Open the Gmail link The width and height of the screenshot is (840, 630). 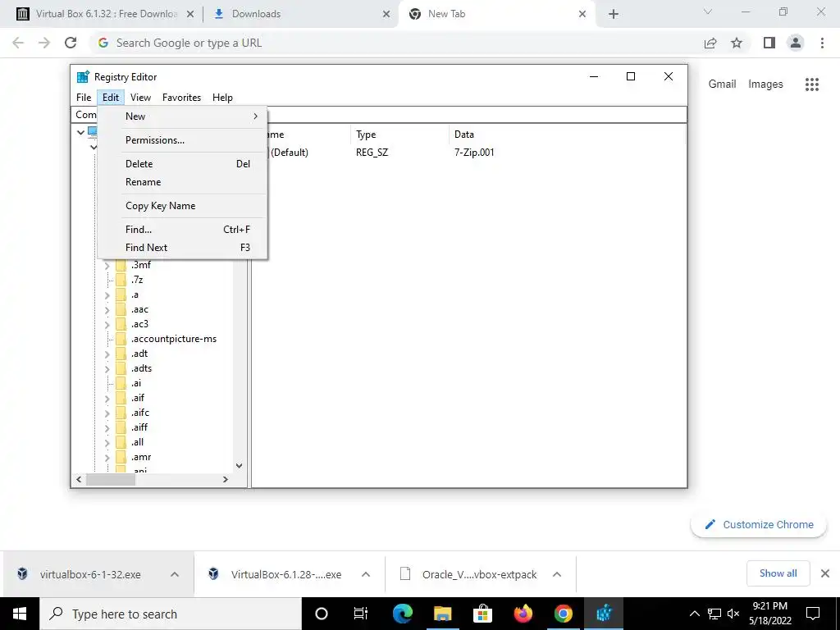click(722, 84)
